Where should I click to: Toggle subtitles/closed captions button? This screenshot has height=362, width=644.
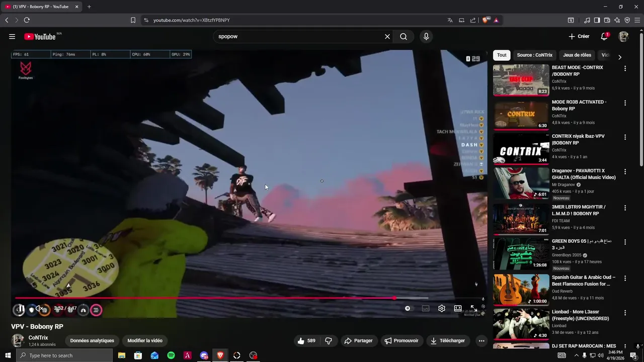pos(426,308)
